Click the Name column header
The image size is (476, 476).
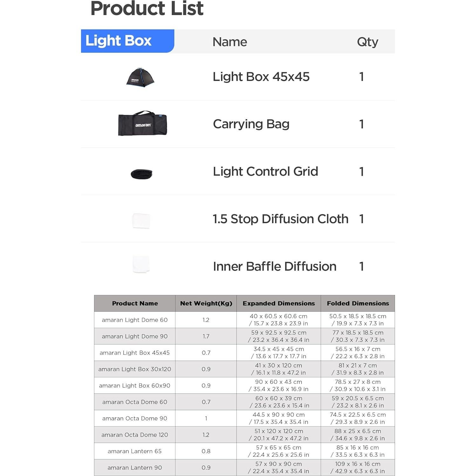(229, 42)
